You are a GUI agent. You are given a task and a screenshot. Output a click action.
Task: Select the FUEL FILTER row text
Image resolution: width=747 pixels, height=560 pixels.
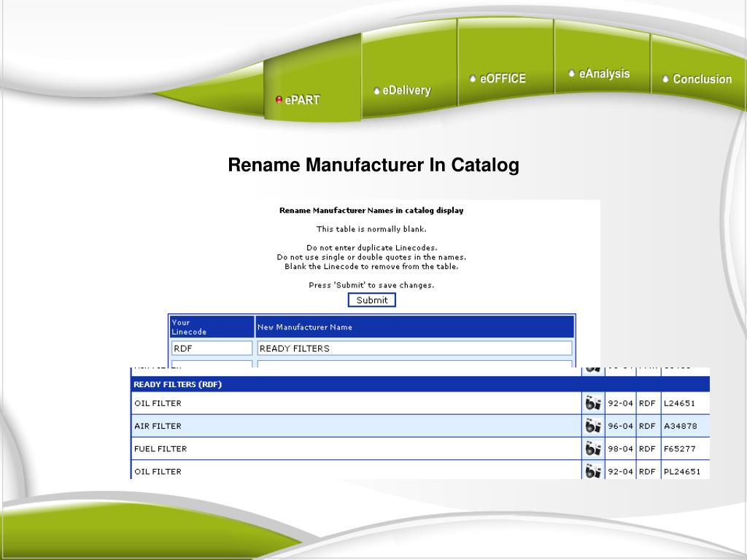click(160, 448)
